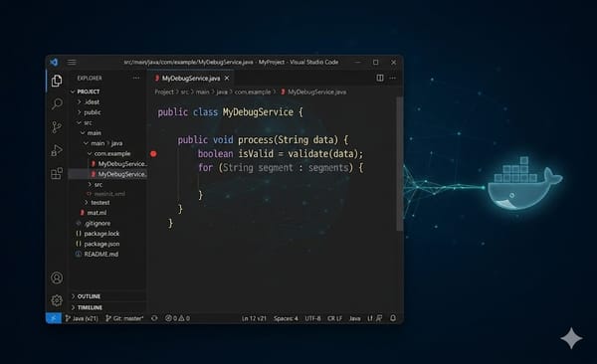Open the Explorer view in activity bar
597x364 pixels.
(x=57, y=81)
